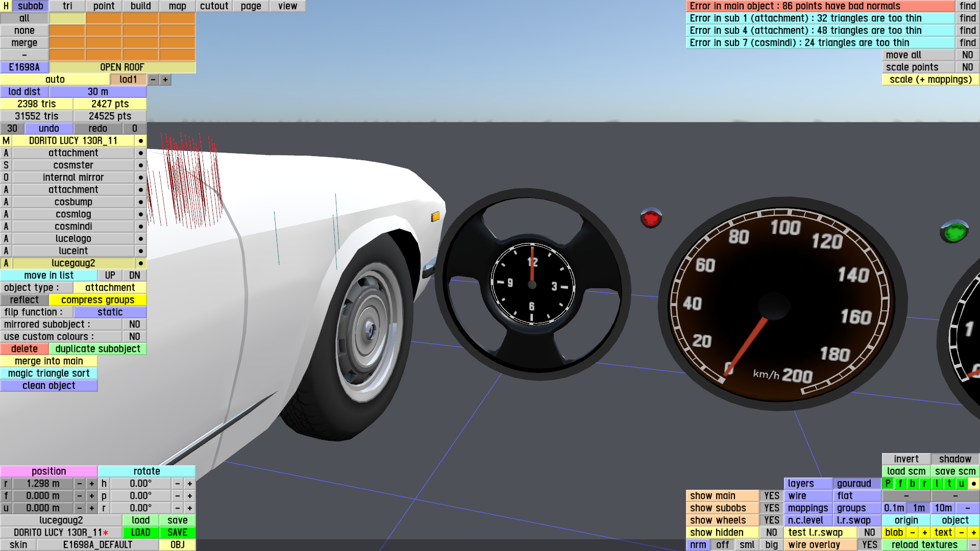
Task: Toggle mirrored subobject NO setting
Action: (134, 324)
